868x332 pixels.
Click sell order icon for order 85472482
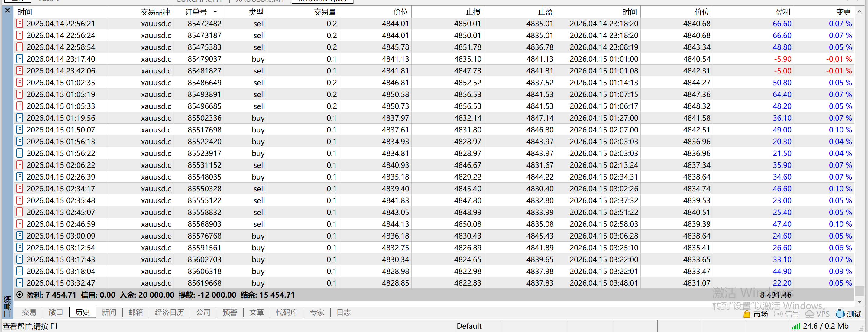point(20,23)
